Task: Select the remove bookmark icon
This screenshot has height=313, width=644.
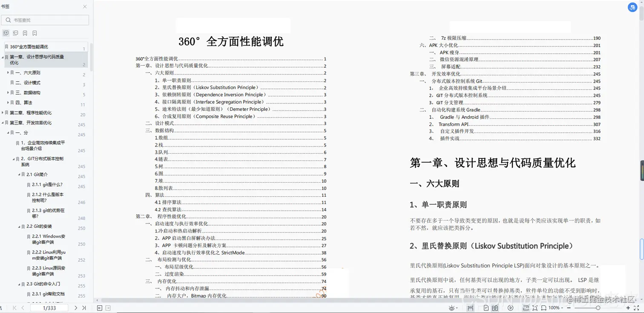Action: (x=34, y=33)
